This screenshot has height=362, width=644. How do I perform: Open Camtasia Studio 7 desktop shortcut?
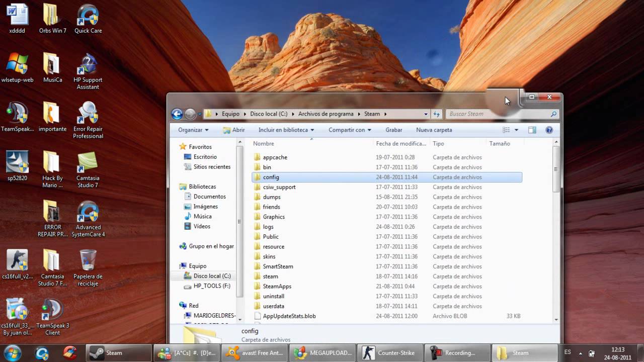pyautogui.click(x=88, y=169)
